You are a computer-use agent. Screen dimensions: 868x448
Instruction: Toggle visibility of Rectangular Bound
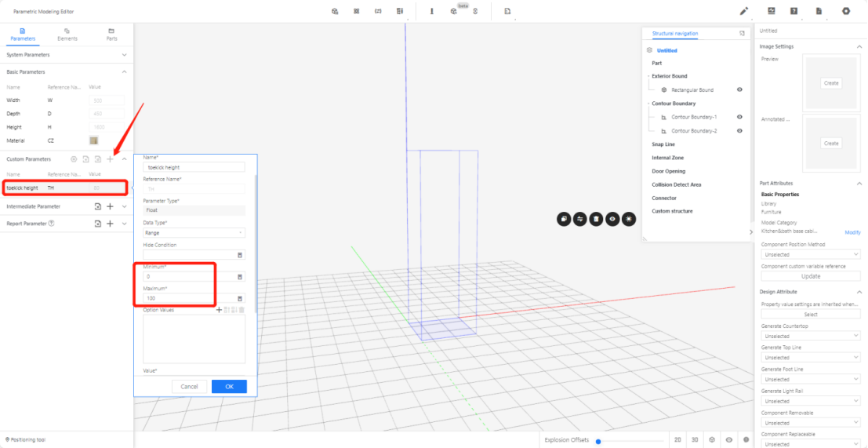click(x=739, y=90)
